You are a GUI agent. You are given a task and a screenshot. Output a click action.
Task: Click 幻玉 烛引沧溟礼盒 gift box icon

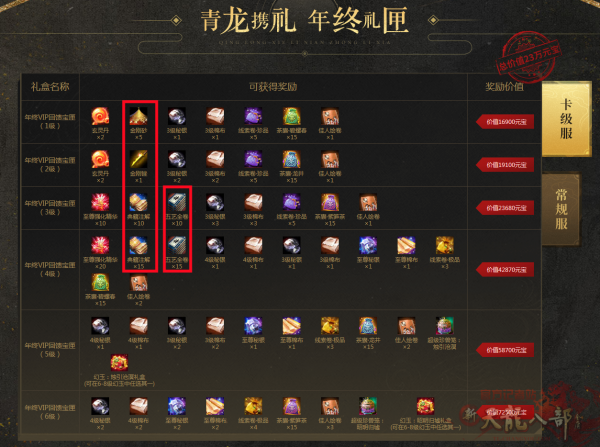pos(119,362)
